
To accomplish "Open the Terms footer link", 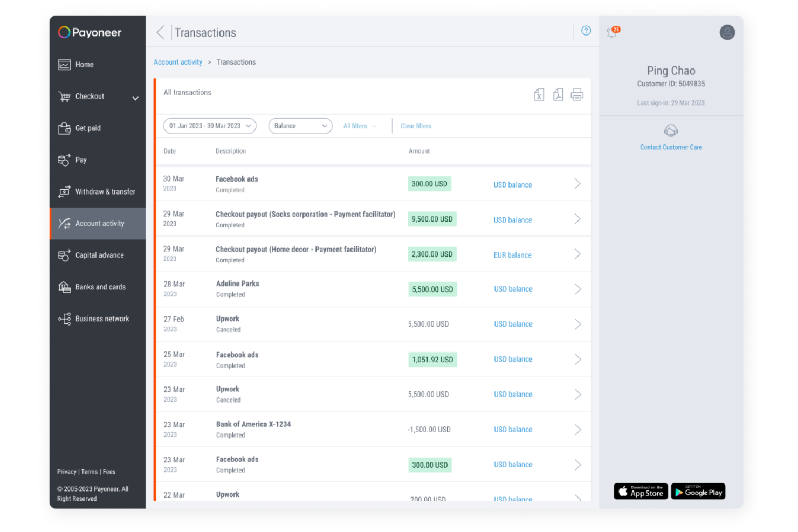I will pos(90,472).
